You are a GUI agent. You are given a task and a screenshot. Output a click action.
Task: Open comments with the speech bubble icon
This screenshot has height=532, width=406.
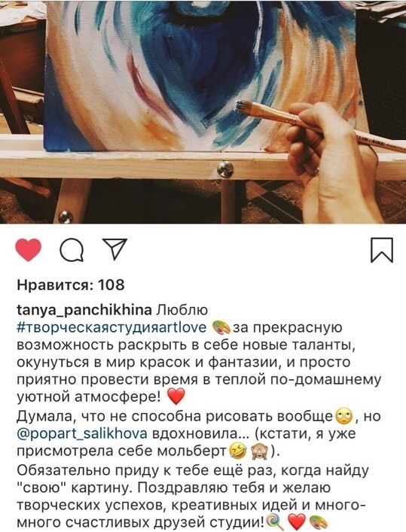coord(72,250)
